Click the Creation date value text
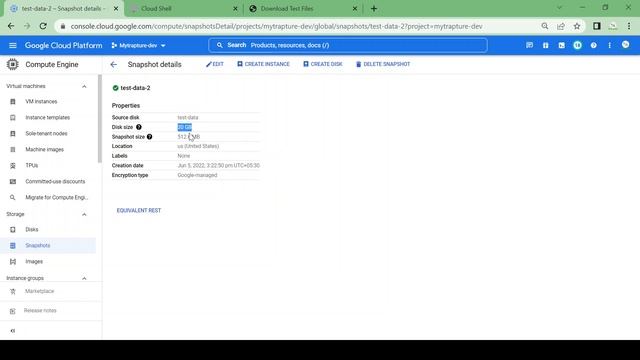The width and height of the screenshot is (640, 360). 218,165
